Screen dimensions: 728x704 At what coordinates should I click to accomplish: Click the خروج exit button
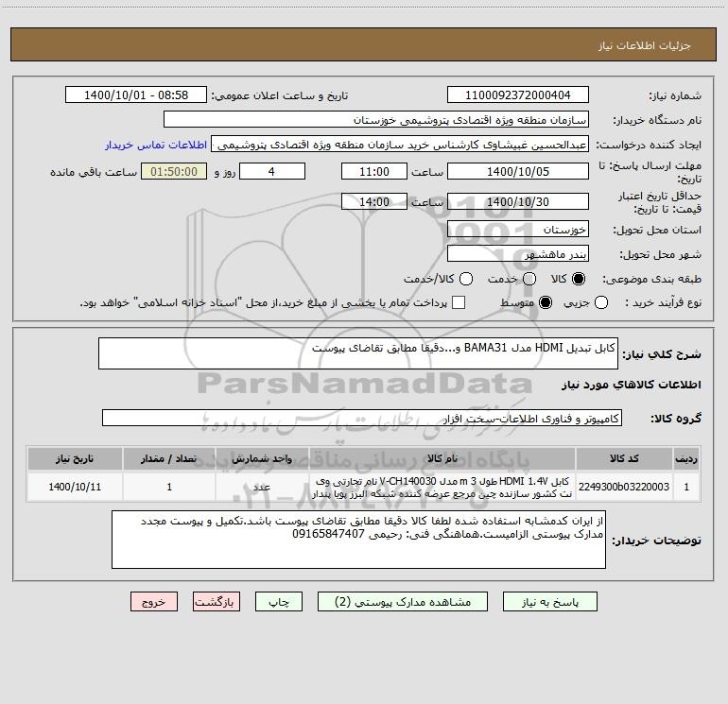click(x=154, y=602)
